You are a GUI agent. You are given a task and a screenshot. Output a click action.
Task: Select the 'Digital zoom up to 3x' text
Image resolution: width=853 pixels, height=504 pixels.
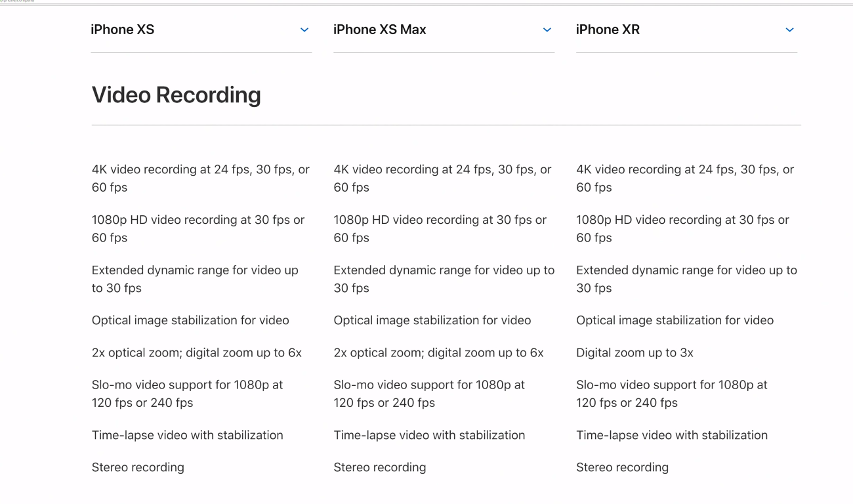[x=635, y=352]
